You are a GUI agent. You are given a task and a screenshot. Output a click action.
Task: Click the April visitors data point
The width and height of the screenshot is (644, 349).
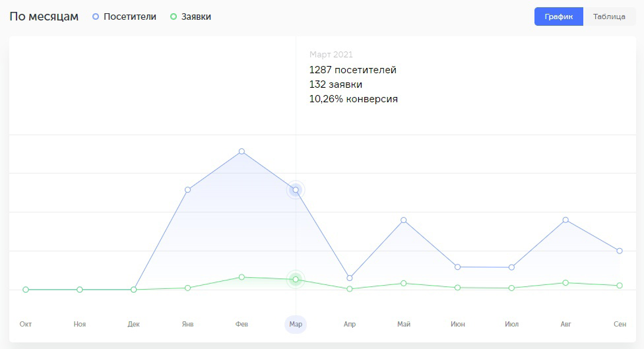point(350,278)
